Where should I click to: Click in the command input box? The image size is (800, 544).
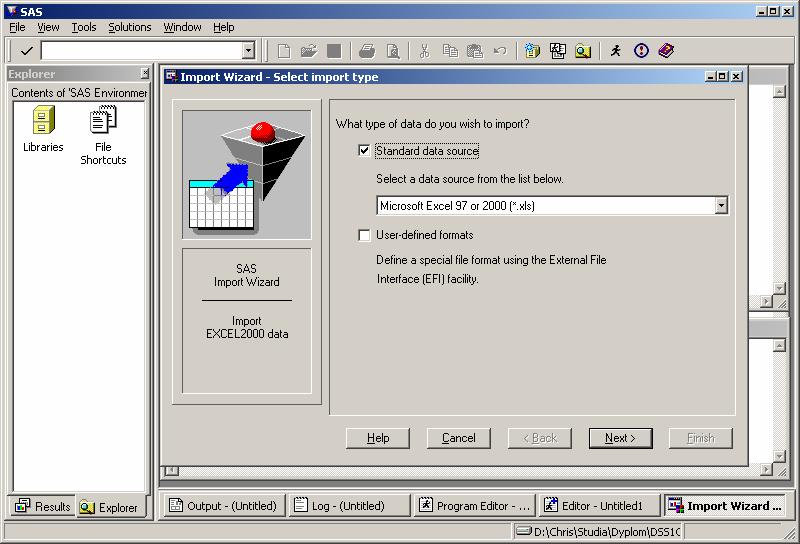(x=142, y=51)
